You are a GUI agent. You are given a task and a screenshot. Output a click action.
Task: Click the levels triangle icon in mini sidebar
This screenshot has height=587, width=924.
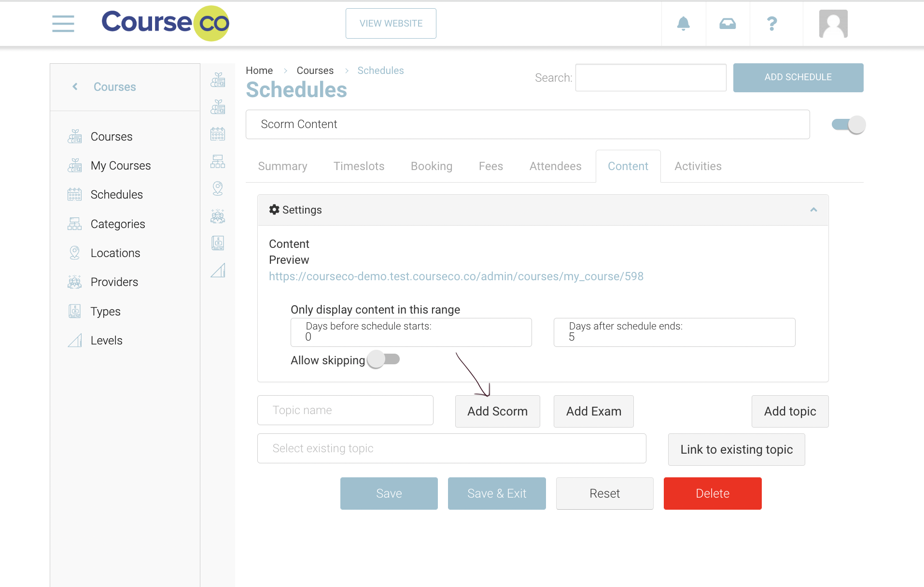[x=218, y=271]
